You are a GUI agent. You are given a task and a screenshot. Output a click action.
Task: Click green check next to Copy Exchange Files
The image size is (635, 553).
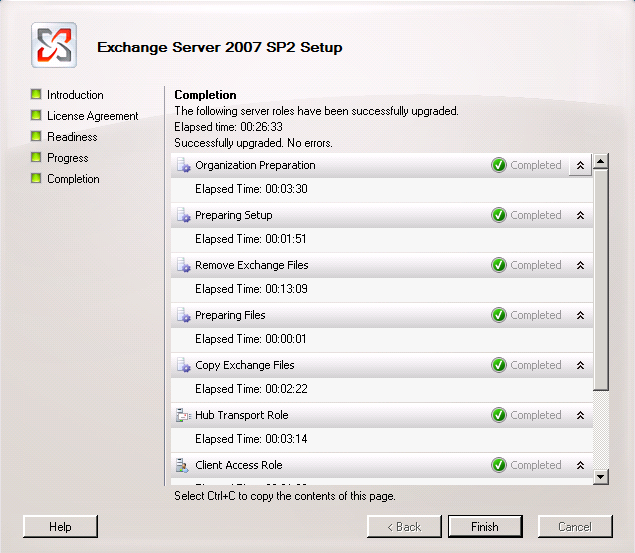click(x=499, y=365)
